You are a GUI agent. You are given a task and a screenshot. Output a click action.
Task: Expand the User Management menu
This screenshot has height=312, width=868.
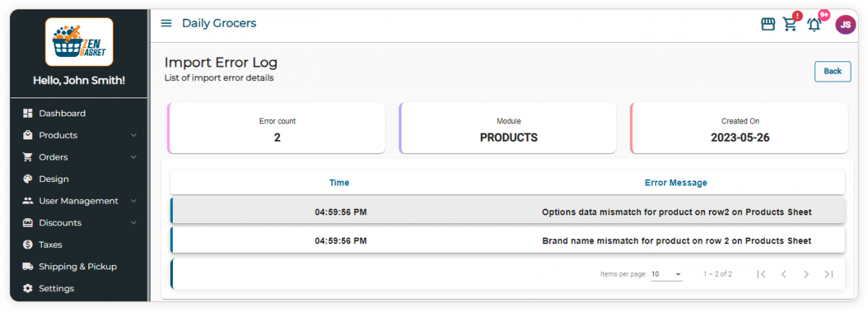[x=79, y=201]
